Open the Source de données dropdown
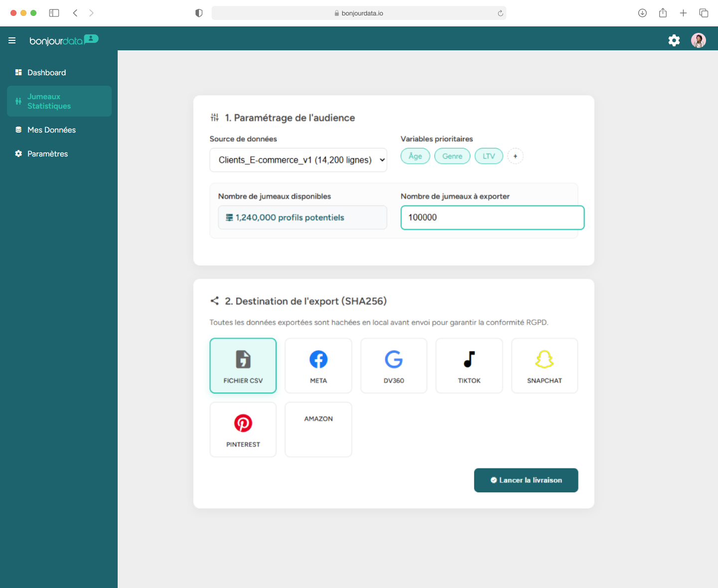The image size is (718, 588). click(x=298, y=160)
